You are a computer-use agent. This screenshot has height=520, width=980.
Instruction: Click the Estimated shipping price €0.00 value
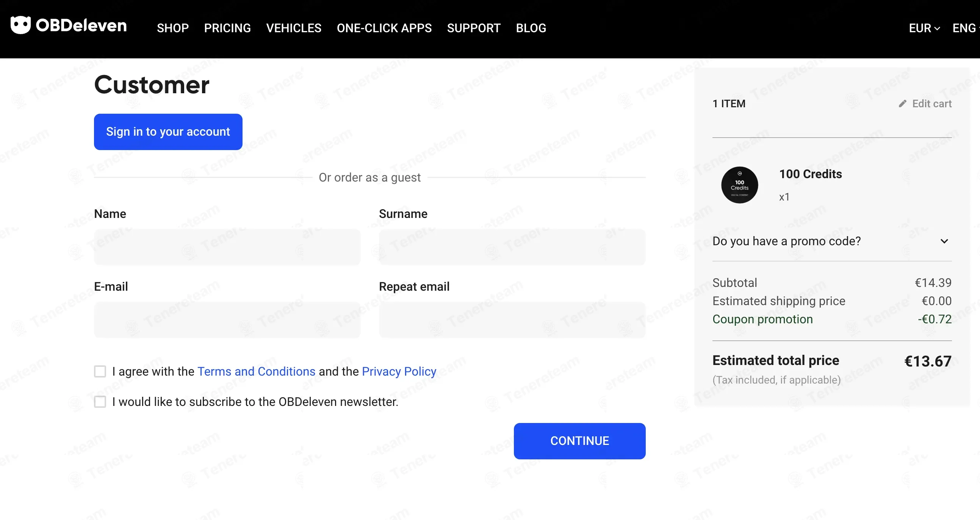coord(937,301)
